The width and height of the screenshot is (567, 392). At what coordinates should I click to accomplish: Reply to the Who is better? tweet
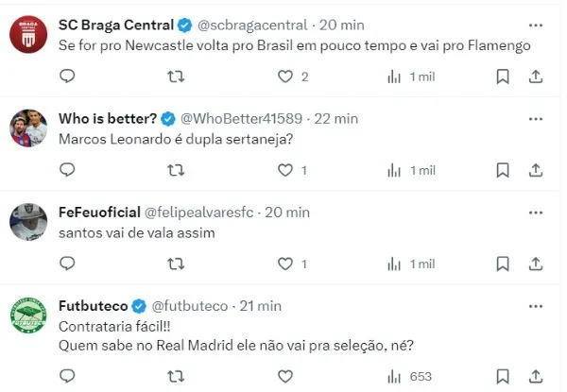click(x=67, y=170)
